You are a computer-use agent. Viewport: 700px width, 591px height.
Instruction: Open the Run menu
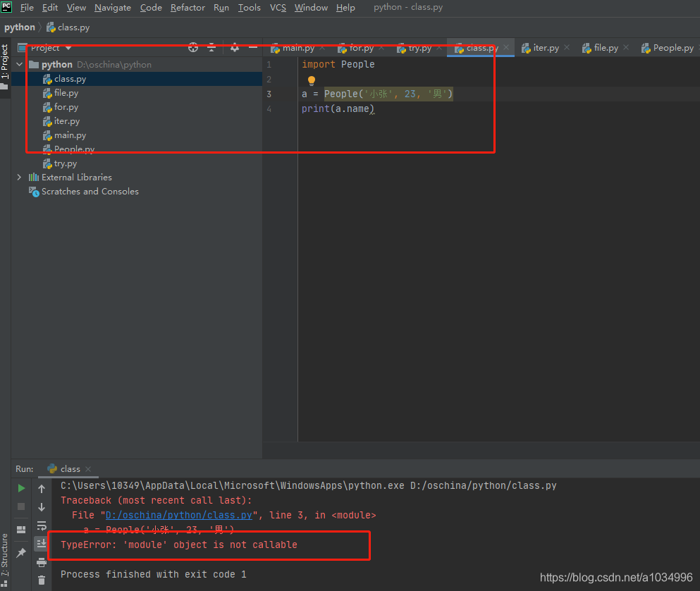[x=221, y=8]
